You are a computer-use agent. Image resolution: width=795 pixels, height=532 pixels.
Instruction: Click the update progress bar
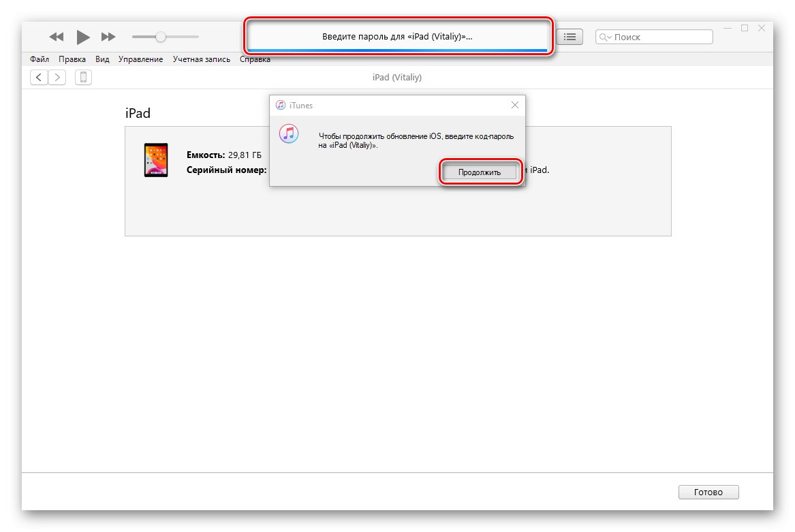pyautogui.click(x=398, y=50)
